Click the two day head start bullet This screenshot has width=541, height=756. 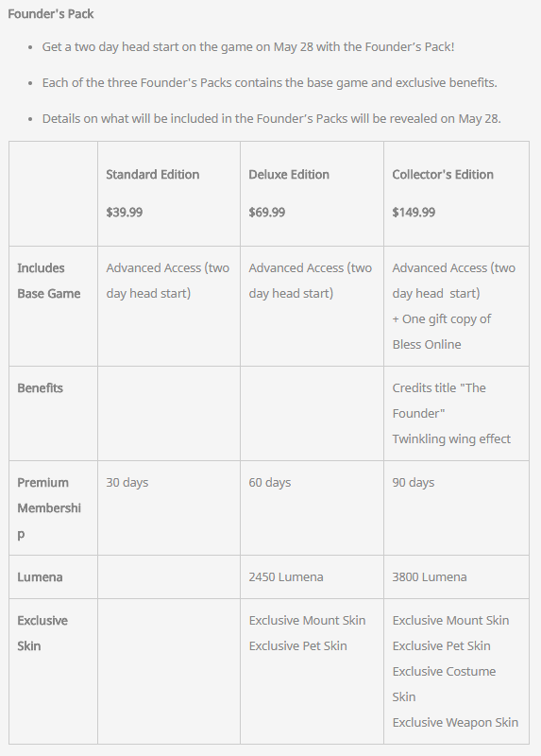[x=248, y=46]
